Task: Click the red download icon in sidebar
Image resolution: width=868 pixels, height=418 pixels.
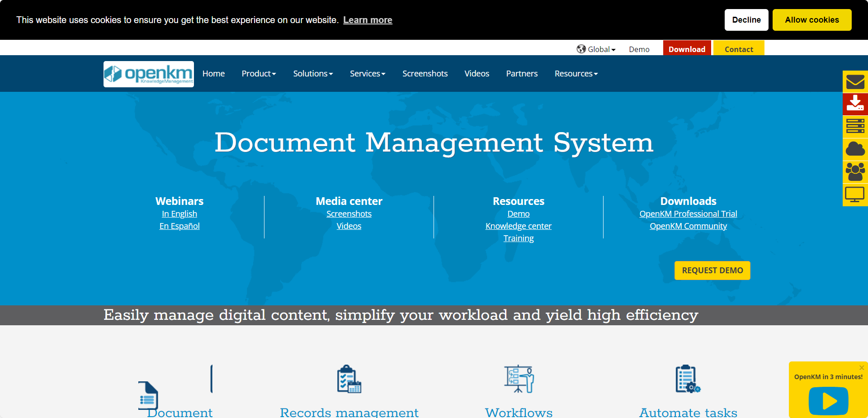Action: 855,104
